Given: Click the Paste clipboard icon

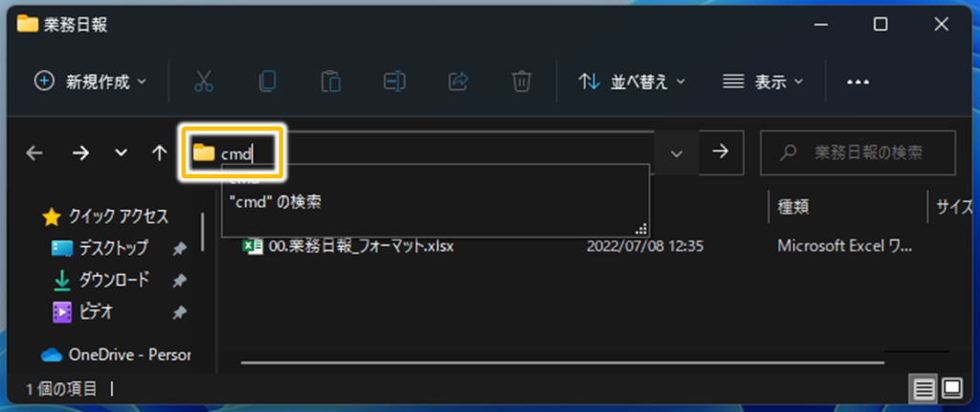Looking at the screenshot, I should 330,81.
